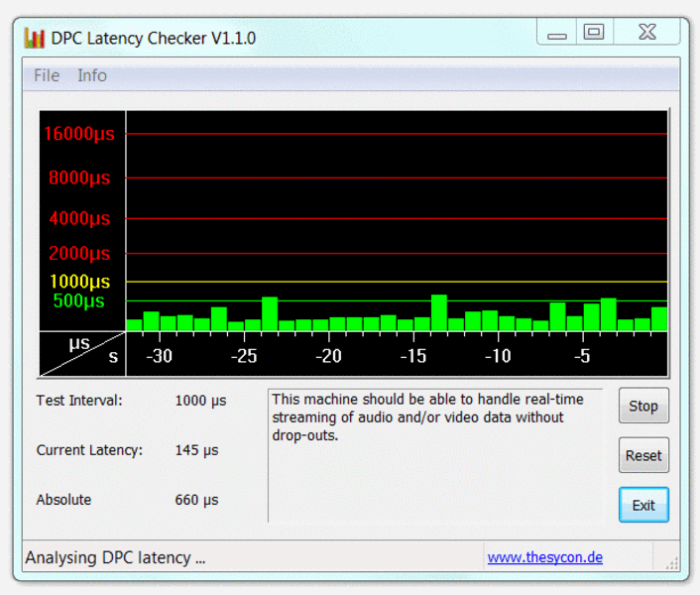The width and height of the screenshot is (700, 595).
Task: Open the File menu
Action: tap(47, 75)
